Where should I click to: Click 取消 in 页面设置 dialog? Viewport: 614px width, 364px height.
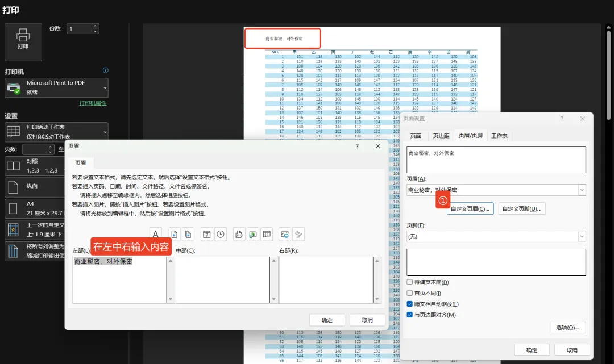tap(572, 350)
